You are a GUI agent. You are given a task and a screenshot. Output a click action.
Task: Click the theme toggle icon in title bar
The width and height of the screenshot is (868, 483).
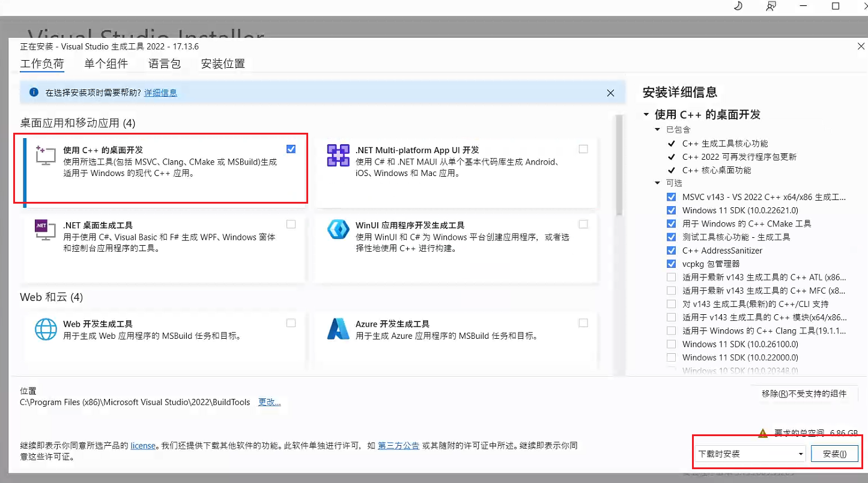click(738, 7)
